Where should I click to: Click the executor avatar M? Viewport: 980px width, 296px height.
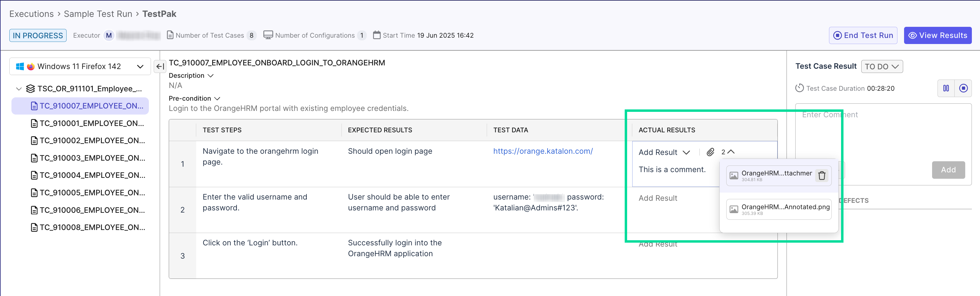coord(109,35)
